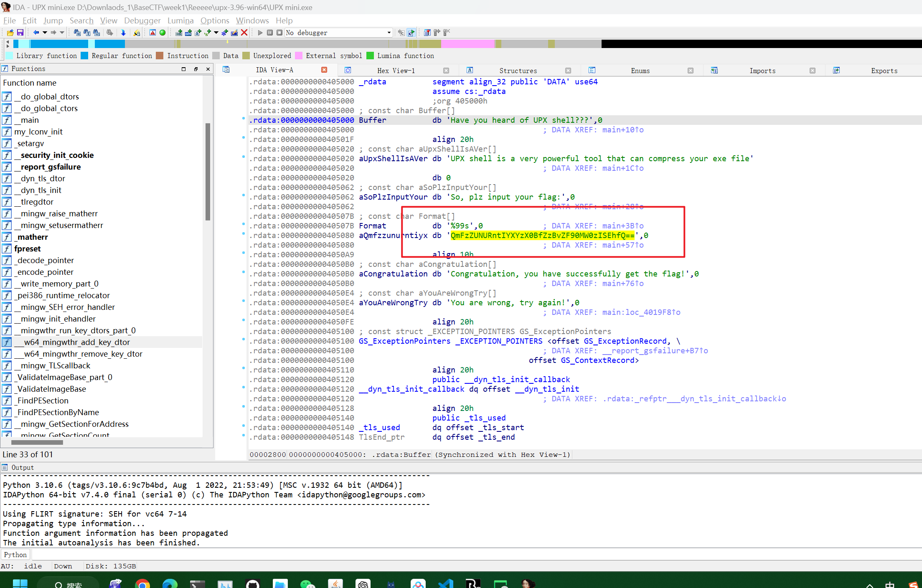Screen dimensions: 922x588
Task: Pause the process with the pause icon
Action: point(270,33)
